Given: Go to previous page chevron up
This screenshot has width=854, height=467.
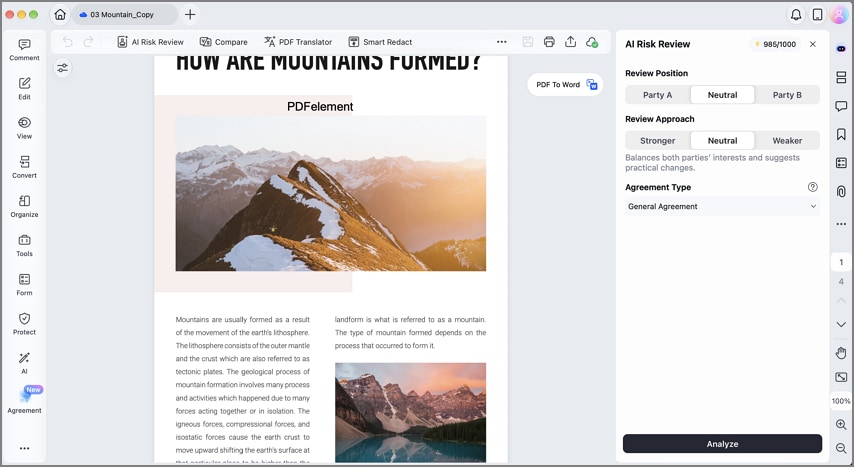Looking at the screenshot, I should (841, 301).
